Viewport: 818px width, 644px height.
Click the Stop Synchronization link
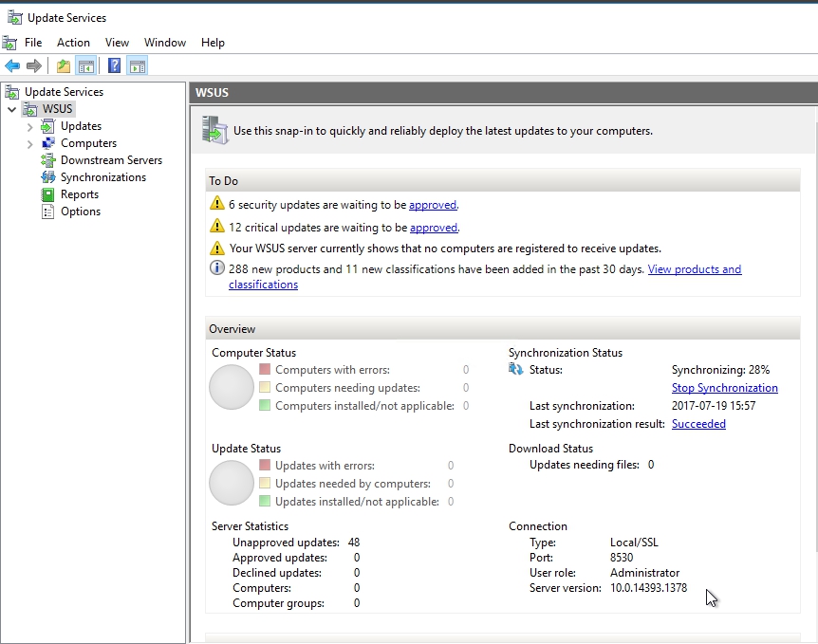[x=724, y=388]
